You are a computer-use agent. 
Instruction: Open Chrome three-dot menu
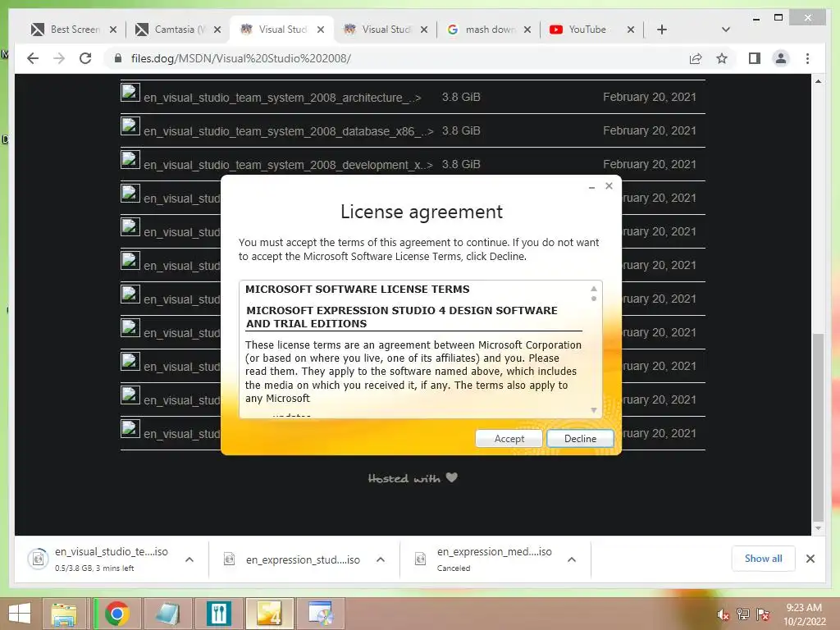[807, 58]
